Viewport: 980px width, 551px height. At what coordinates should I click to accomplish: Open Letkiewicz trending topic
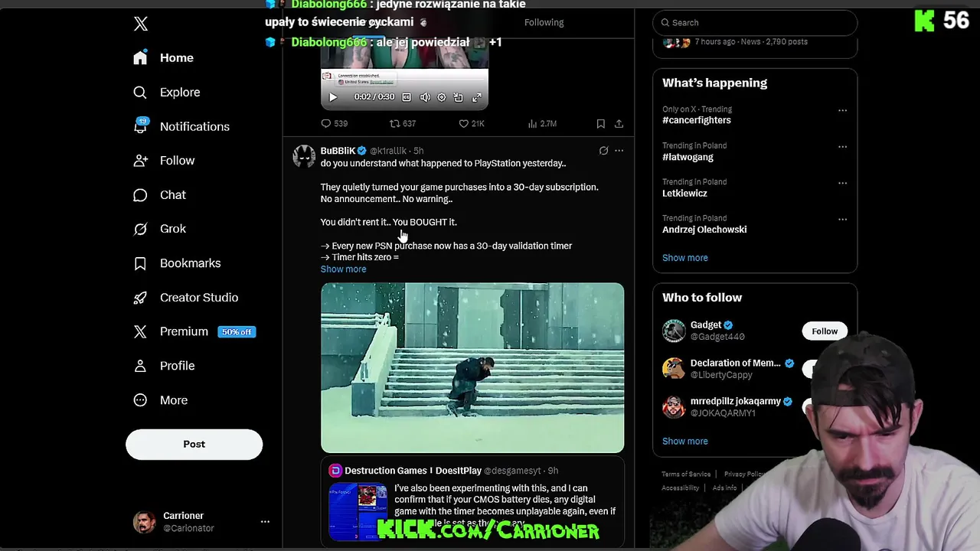coord(684,194)
